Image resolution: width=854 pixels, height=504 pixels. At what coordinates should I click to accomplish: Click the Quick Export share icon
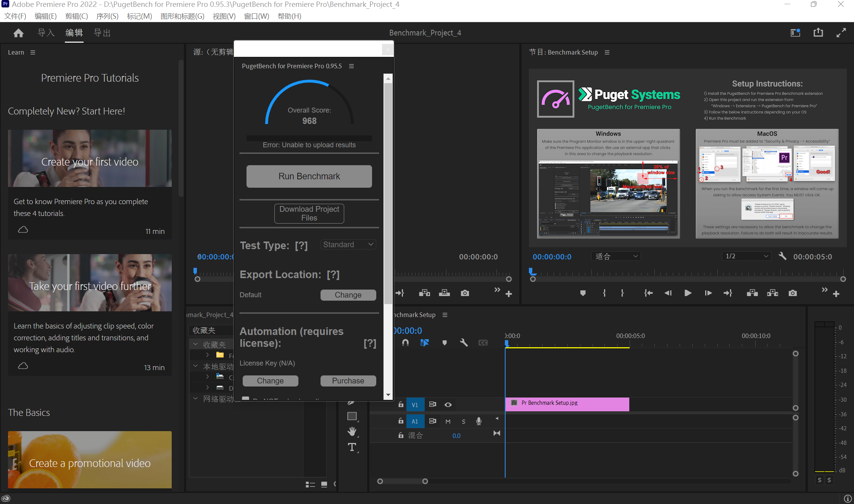pyautogui.click(x=818, y=33)
